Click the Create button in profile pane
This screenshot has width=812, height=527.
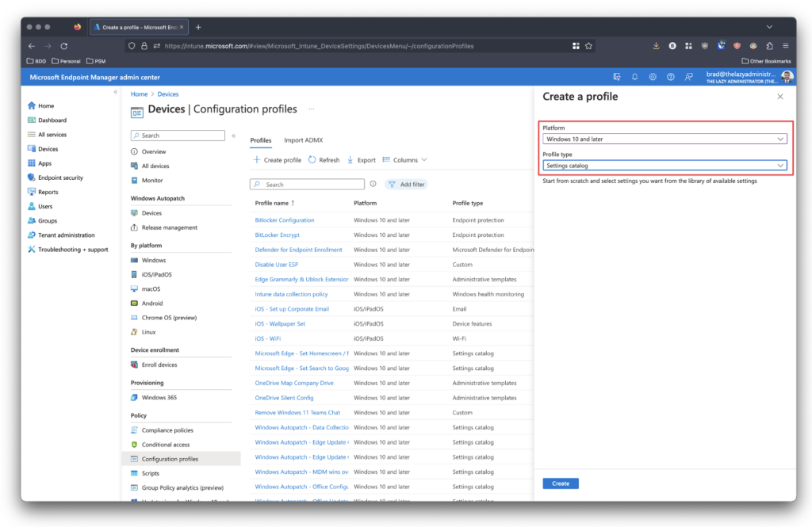click(x=561, y=483)
